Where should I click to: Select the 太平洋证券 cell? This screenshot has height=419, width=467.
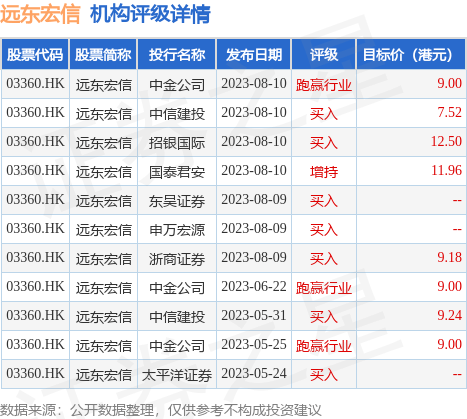[177, 374]
